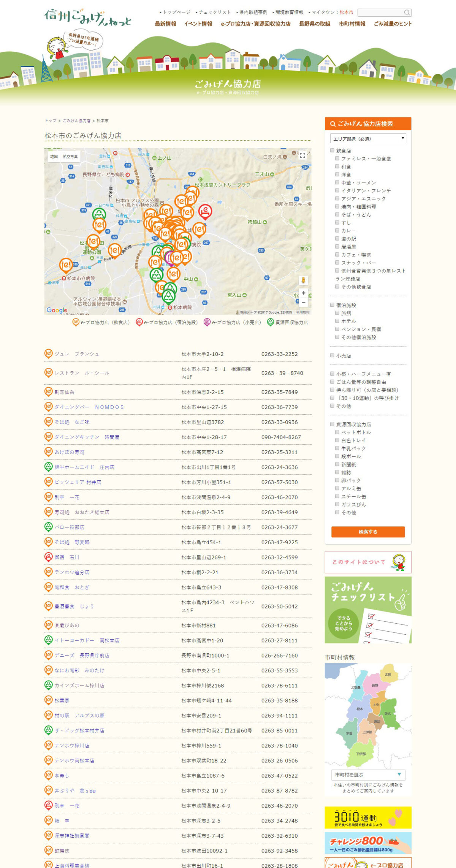The height and width of the screenshot is (868, 456).
Task: Zoom out on the map
Action: click(303, 303)
